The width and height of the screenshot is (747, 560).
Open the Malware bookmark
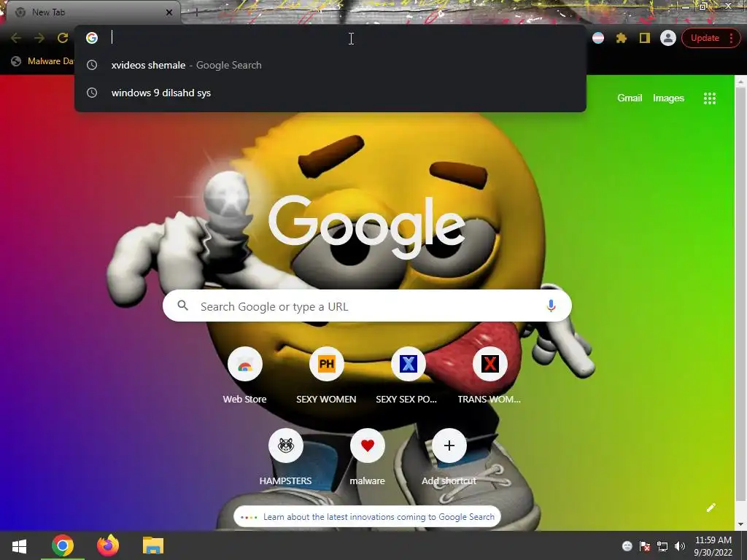tap(43, 61)
